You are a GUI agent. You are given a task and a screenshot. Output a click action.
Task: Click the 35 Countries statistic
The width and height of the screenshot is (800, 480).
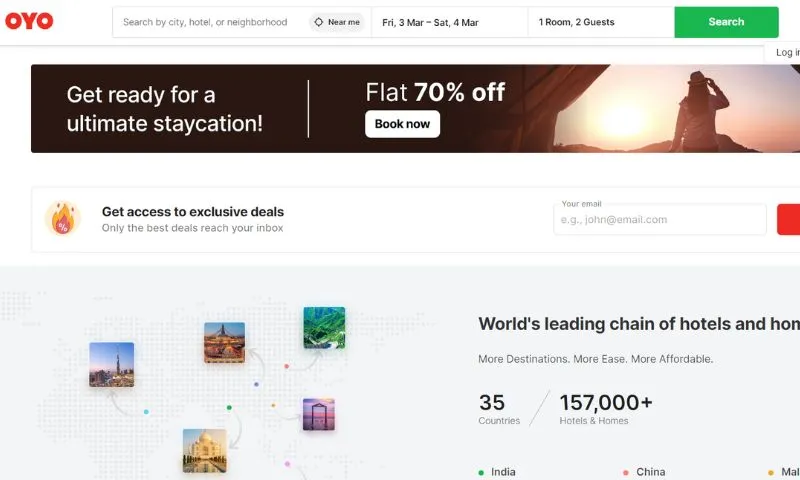[x=499, y=409]
